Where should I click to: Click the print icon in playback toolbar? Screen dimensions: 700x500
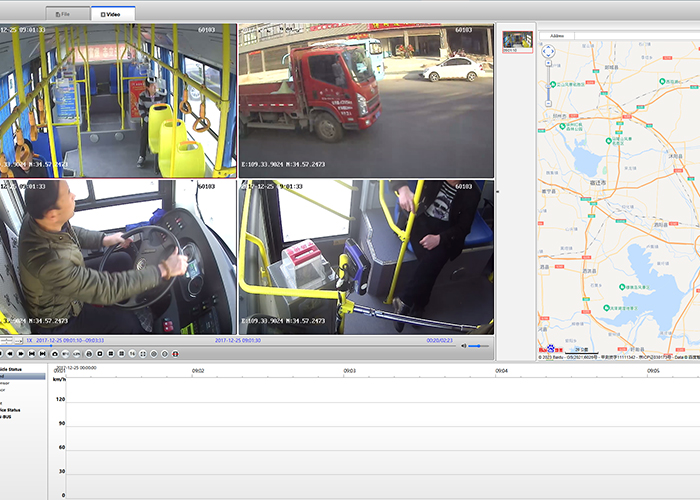(x=89, y=354)
